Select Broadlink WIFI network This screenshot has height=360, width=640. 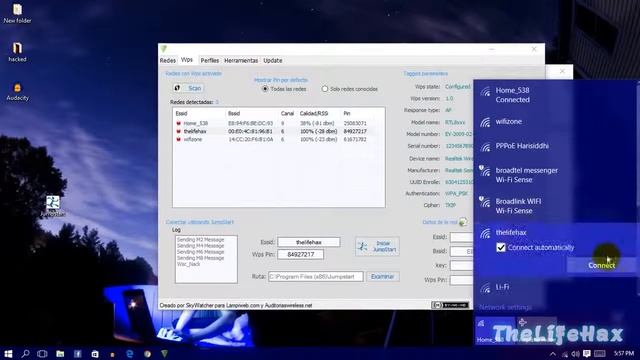coord(555,206)
